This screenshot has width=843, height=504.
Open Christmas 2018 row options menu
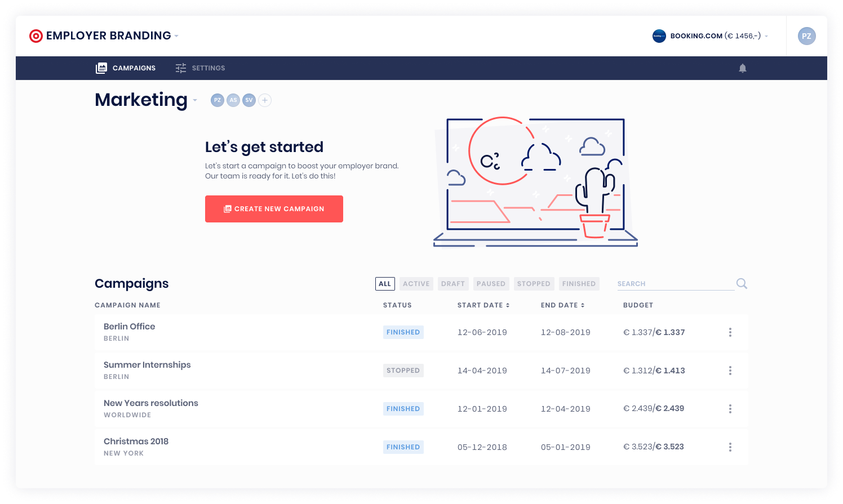point(730,447)
